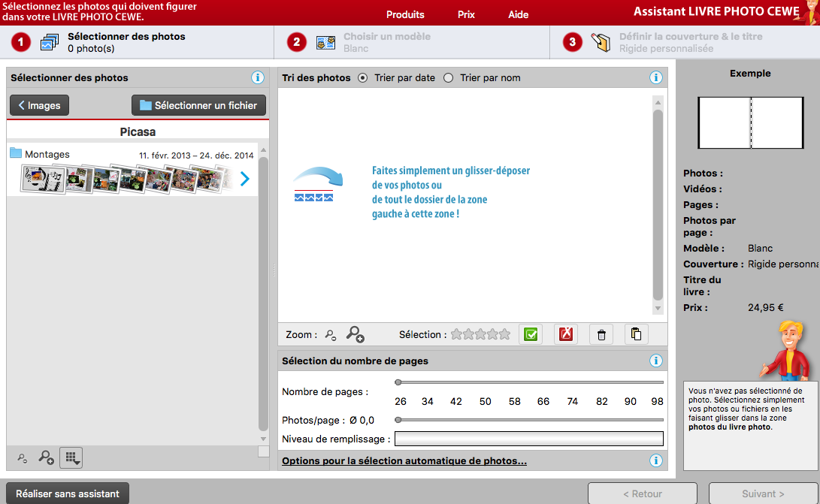Click the Couverture value Rigide personnalisée
The image size is (820, 504).
point(783,264)
